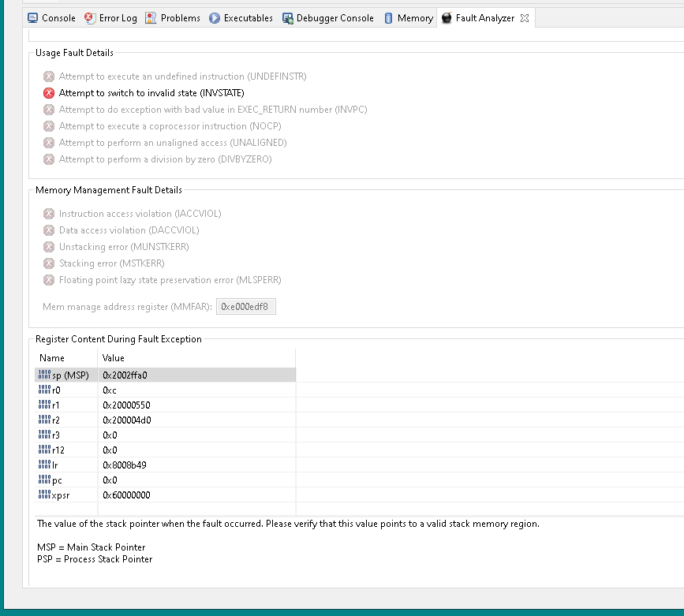
Task: Select the r12 register row
Action: pos(165,450)
